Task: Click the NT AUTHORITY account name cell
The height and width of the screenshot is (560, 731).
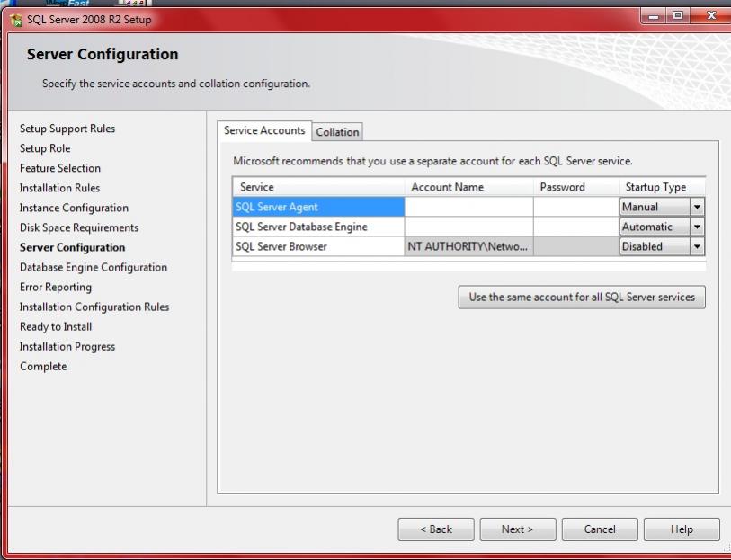Action: point(468,246)
